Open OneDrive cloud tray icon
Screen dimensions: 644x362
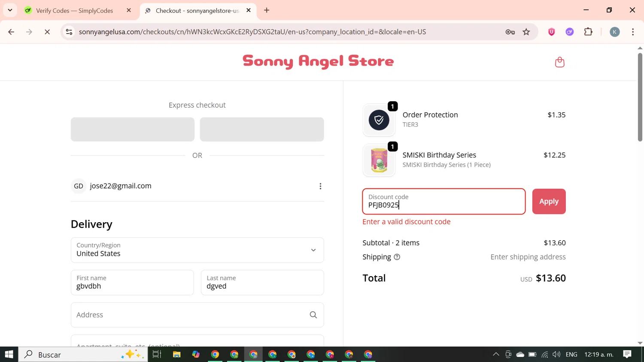click(x=520, y=354)
